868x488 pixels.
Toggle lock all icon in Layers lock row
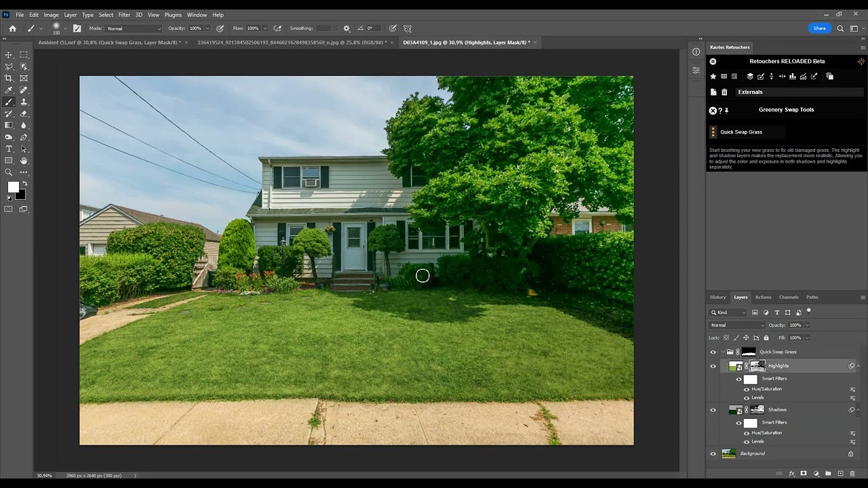tap(766, 338)
